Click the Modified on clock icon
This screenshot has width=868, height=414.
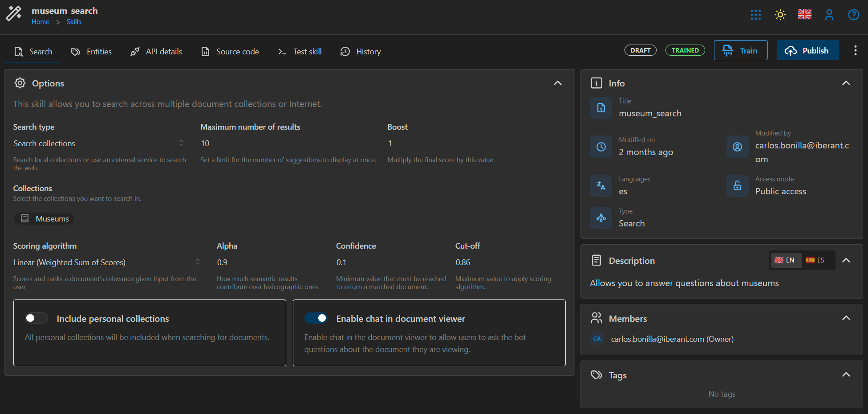[601, 147]
